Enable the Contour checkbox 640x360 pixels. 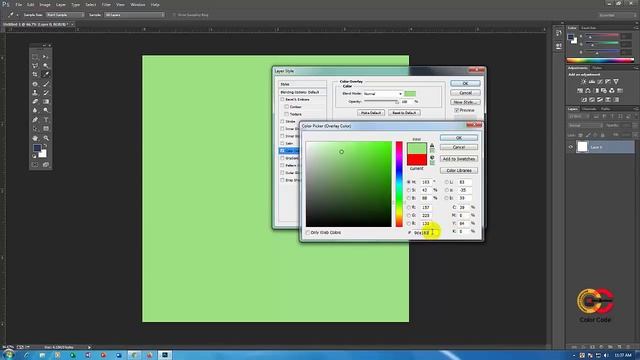(287, 107)
